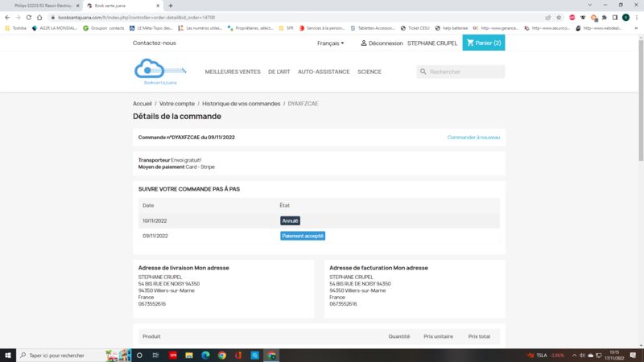Reload the page with refresh icon
This screenshot has width=644, height=362.
coord(29,18)
